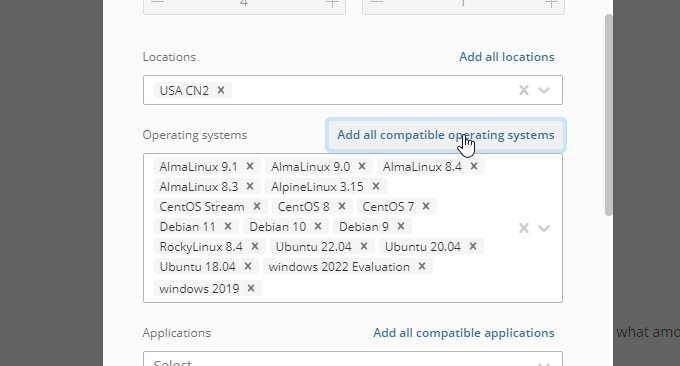Remove Ubuntu 18.04 tag
Viewport: 680px width, 366px height.
(x=248, y=266)
